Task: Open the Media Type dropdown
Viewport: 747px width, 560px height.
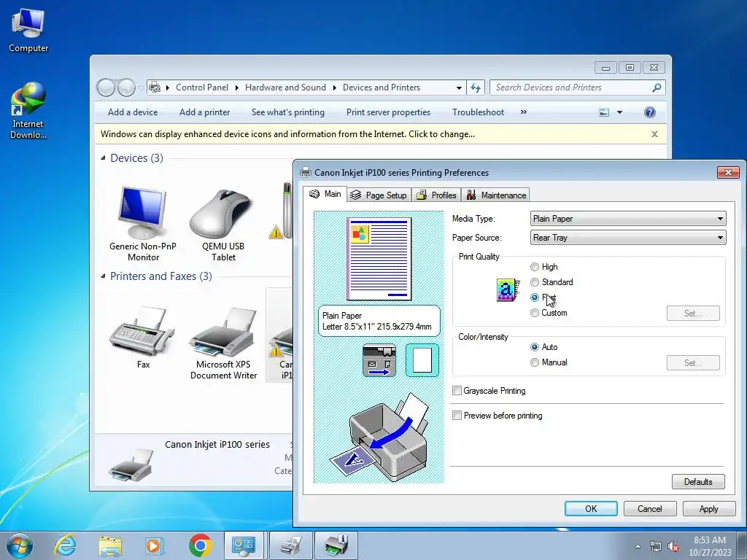Action: pos(628,219)
